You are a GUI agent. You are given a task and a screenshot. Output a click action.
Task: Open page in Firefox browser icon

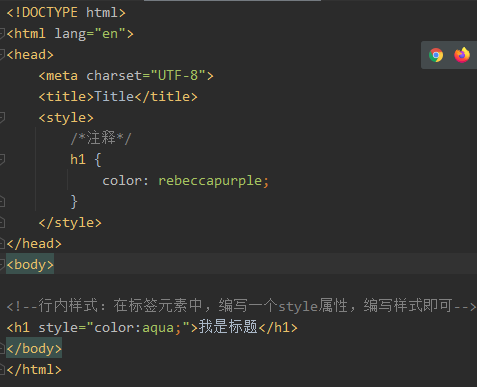click(462, 55)
